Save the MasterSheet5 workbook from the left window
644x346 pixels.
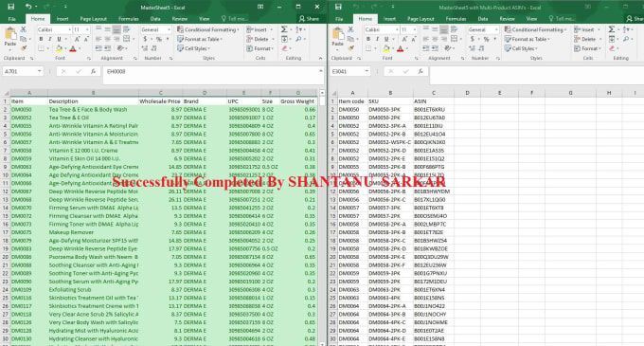click(11, 7)
